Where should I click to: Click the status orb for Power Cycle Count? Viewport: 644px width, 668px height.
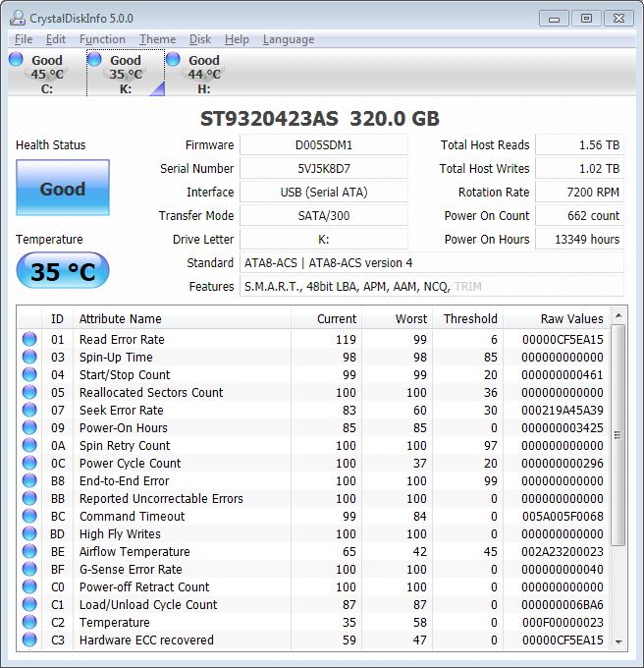[29, 463]
